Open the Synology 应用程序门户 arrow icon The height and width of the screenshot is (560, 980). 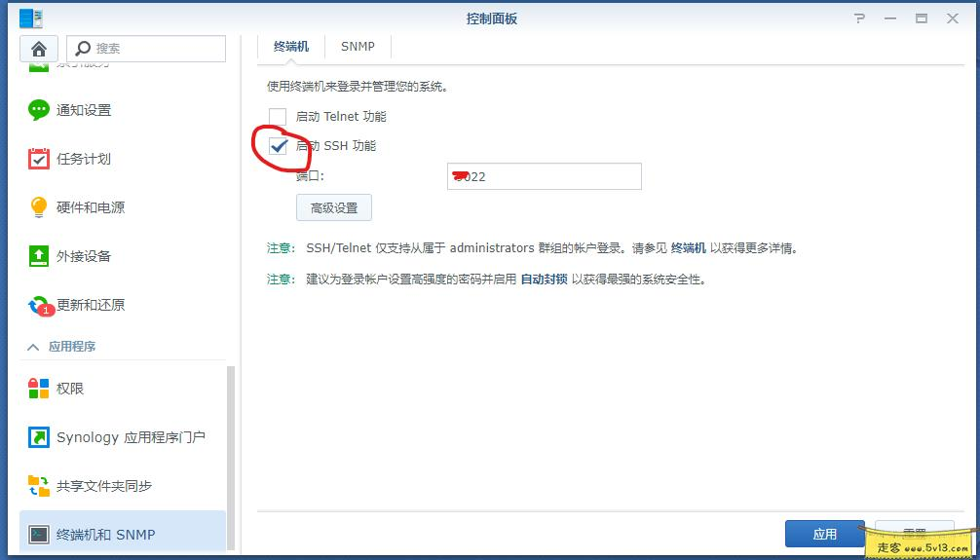click(39, 437)
